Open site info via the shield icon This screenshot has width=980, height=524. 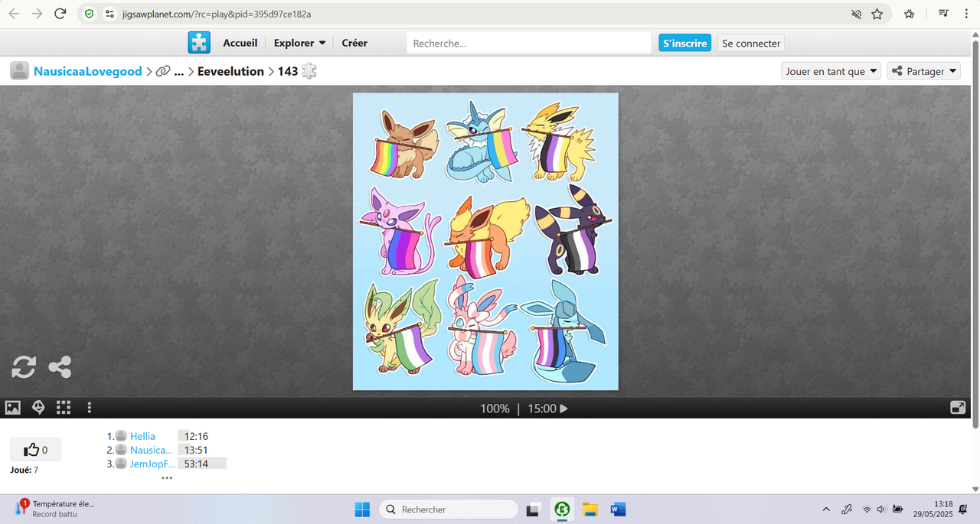click(90, 14)
